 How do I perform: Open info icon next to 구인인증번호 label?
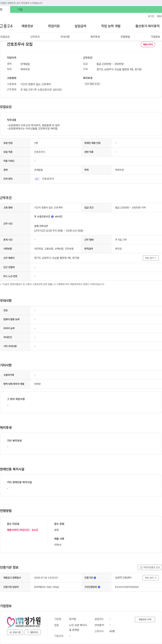point(99,587)
